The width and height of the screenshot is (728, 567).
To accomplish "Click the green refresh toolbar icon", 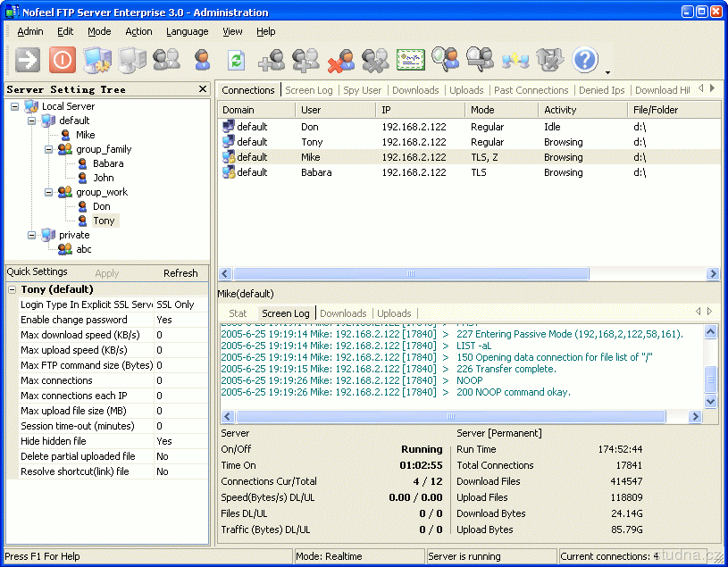I will 236,60.
